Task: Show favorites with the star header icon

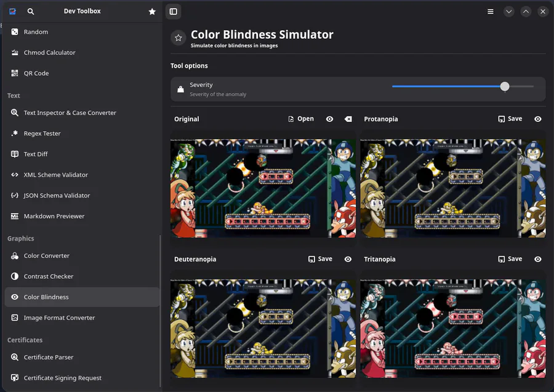Action: coord(152,12)
